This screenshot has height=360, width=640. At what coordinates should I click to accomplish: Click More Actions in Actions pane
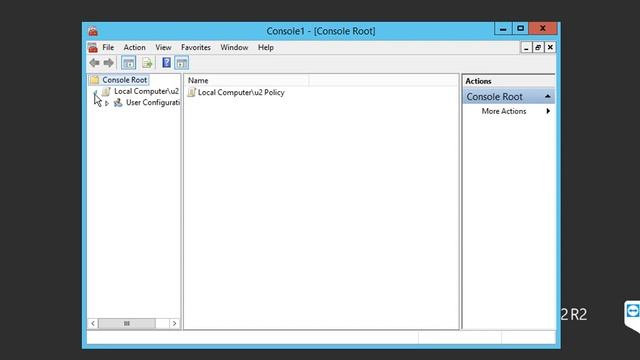pyautogui.click(x=504, y=111)
